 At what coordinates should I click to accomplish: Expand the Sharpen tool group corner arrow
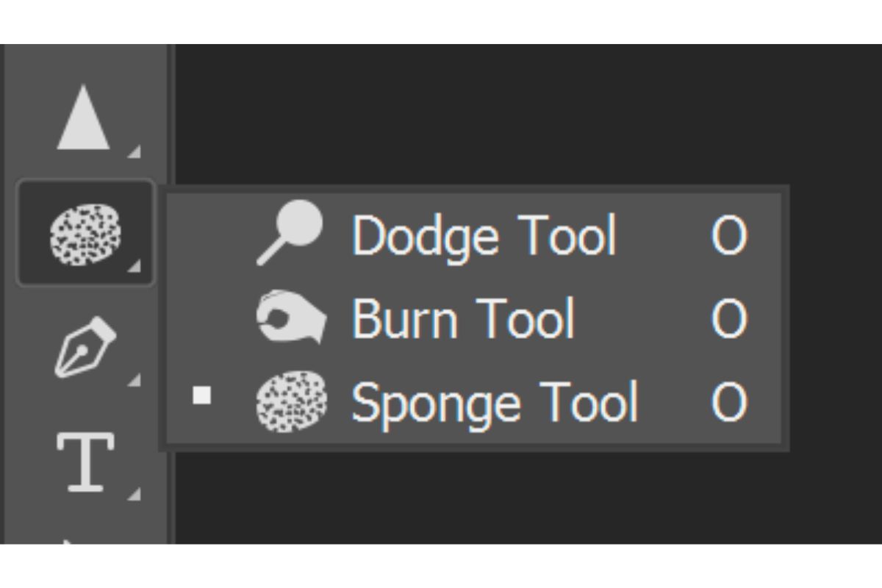[x=134, y=151]
